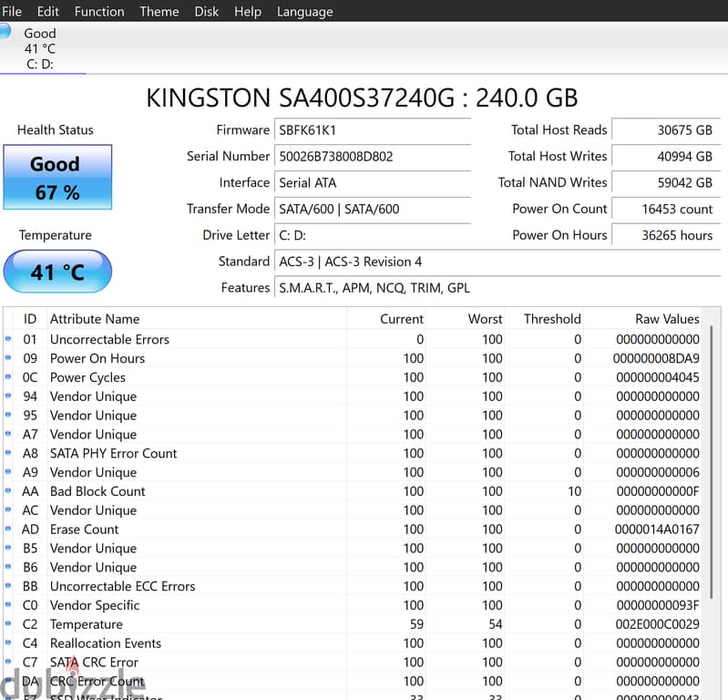
Task: Click status dot for 01 Uncorrectable Errors
Action: (8, 339)
